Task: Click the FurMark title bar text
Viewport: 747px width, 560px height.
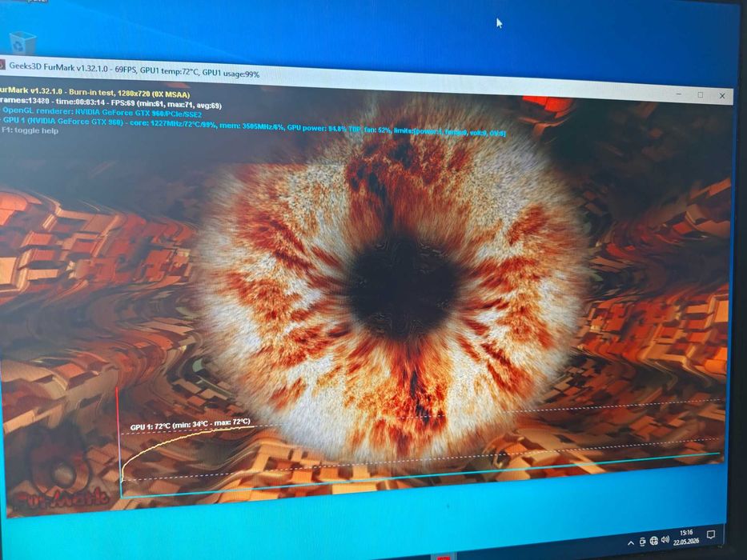Action: 135,70
